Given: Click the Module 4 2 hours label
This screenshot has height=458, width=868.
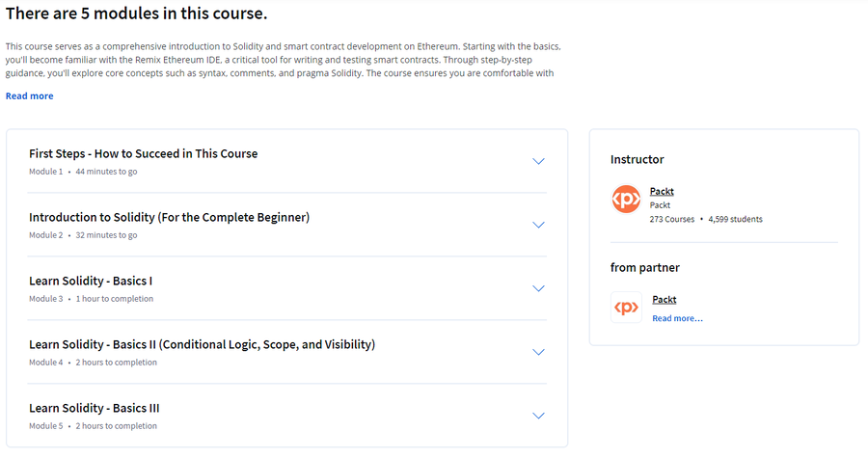Looking at the screenshot, I should (x=93, y=363).
